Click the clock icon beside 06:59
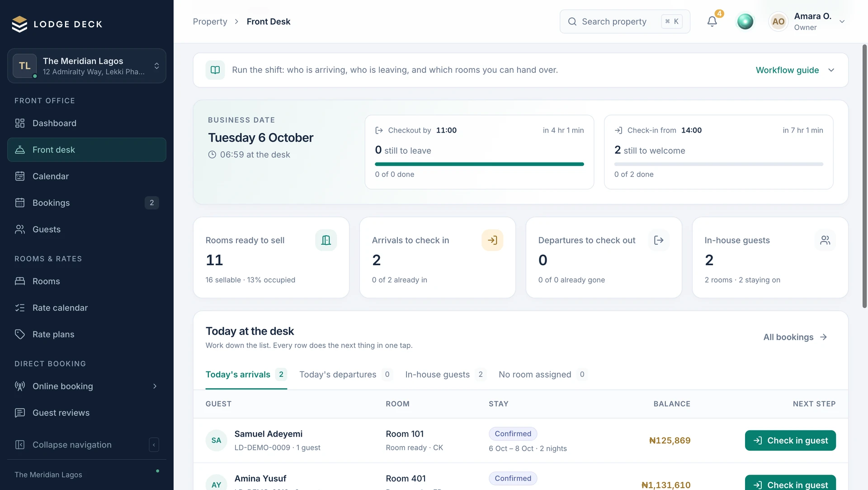The image size is (868, 490). [212, 155]
